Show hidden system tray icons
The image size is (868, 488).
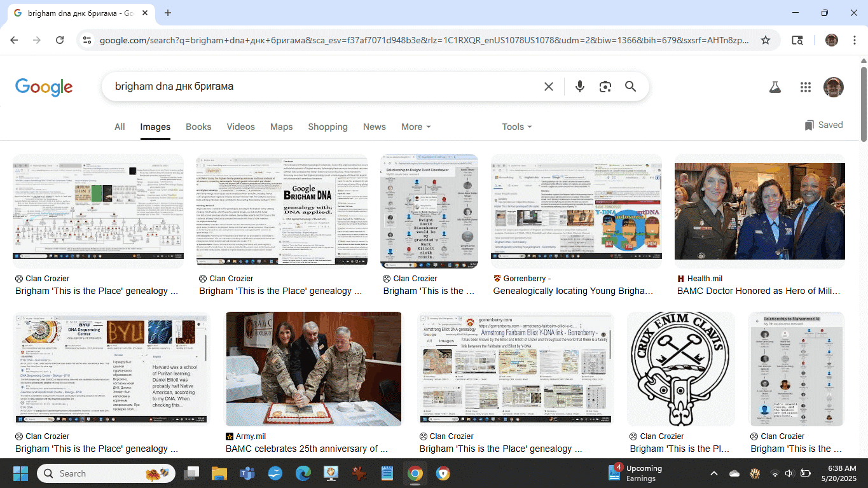coord(713,473)
